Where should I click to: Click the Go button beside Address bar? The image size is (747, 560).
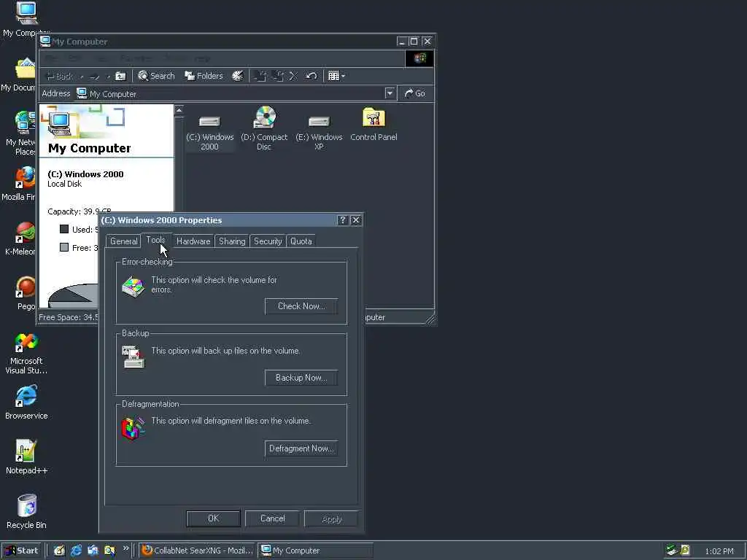pos(415,93)
